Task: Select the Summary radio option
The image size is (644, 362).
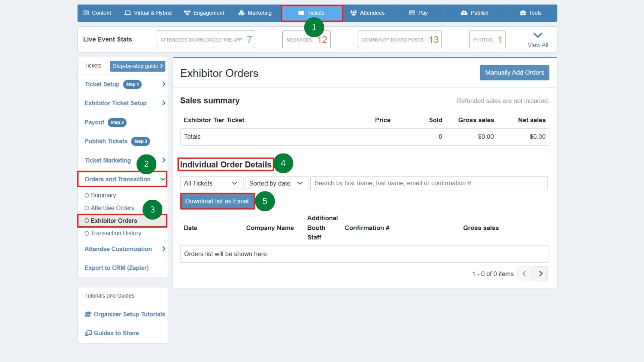Action: point(87,195)
